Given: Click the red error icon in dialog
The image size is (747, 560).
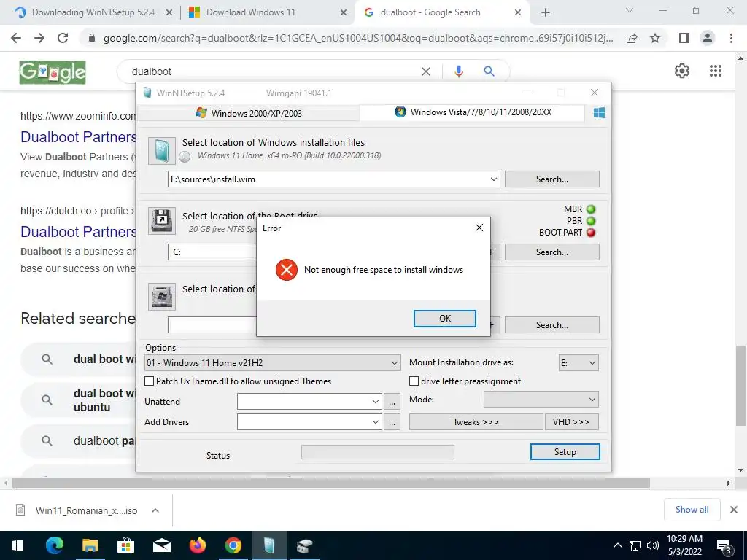Looking at the screenshot, I should coord(286,270).
